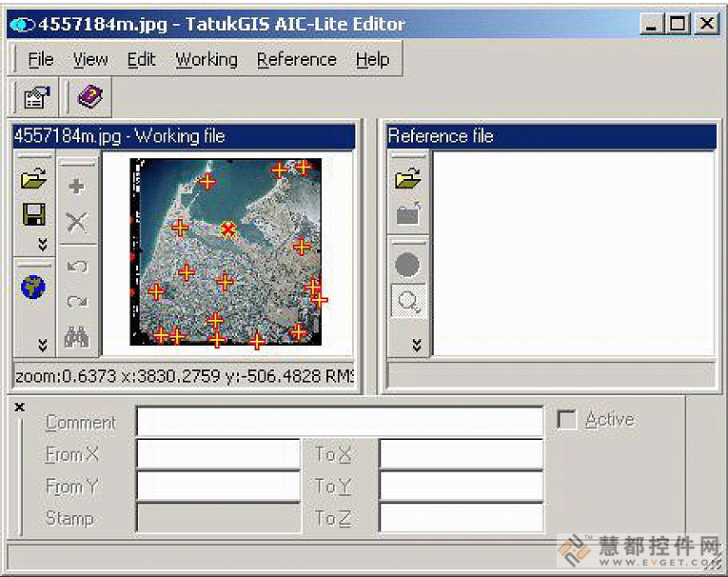Select the zoom magnifier tool in Reference panel
The height and width of the screenshot is (577, 728).
point(408,301)
